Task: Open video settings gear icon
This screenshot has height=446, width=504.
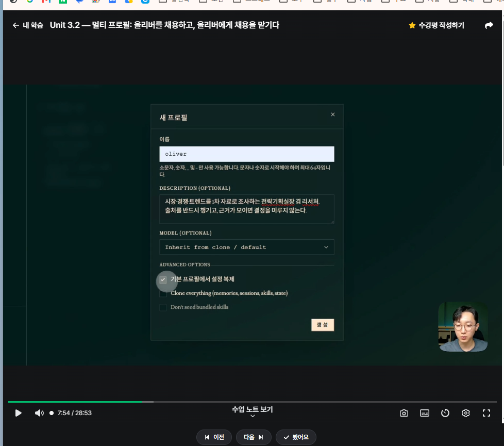Action: (x=465, y=413)
